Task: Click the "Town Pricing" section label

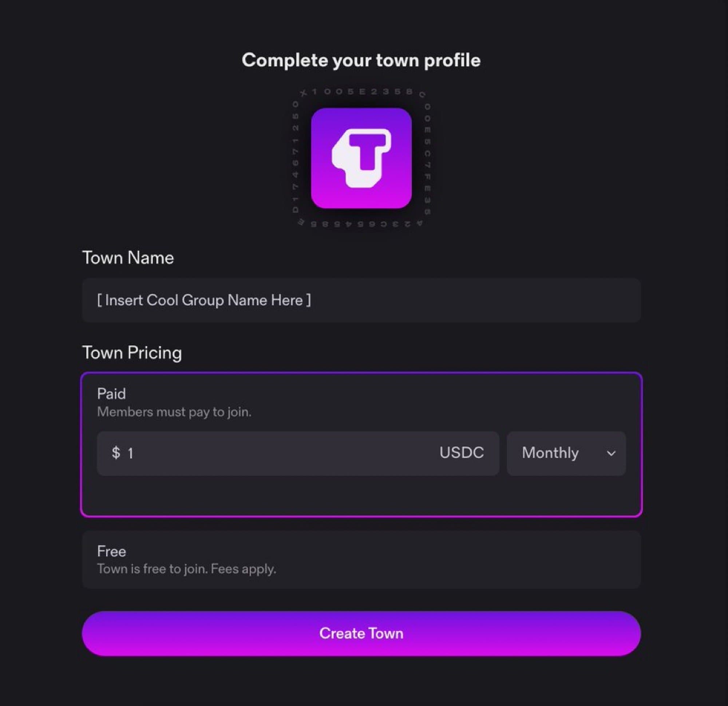Action: click(132, 353)
